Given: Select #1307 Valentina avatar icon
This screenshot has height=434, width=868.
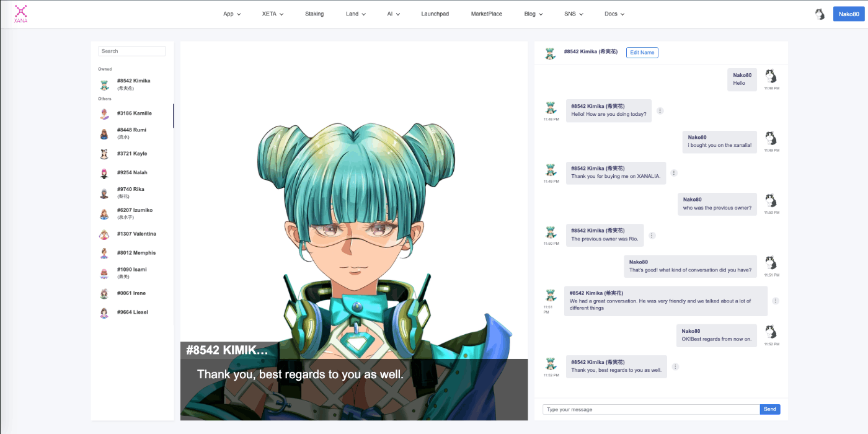Looking at the screenshot, I should [104, 234].
